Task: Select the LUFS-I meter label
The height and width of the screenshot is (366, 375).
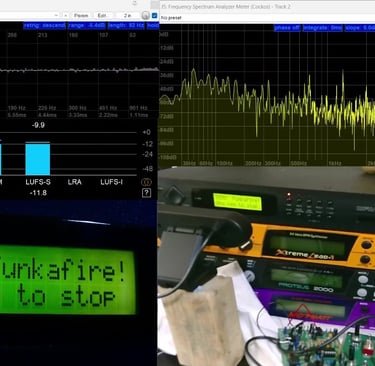Action: point(111,182)
